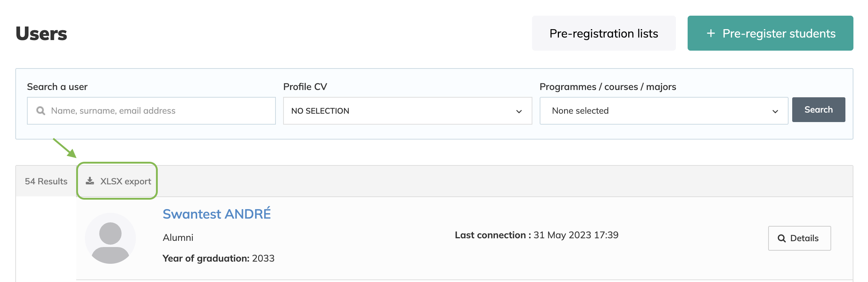868x282 pixels.
Task: Open Pre-registration lists
Action: pyautogui.click(x=604, y=33)
